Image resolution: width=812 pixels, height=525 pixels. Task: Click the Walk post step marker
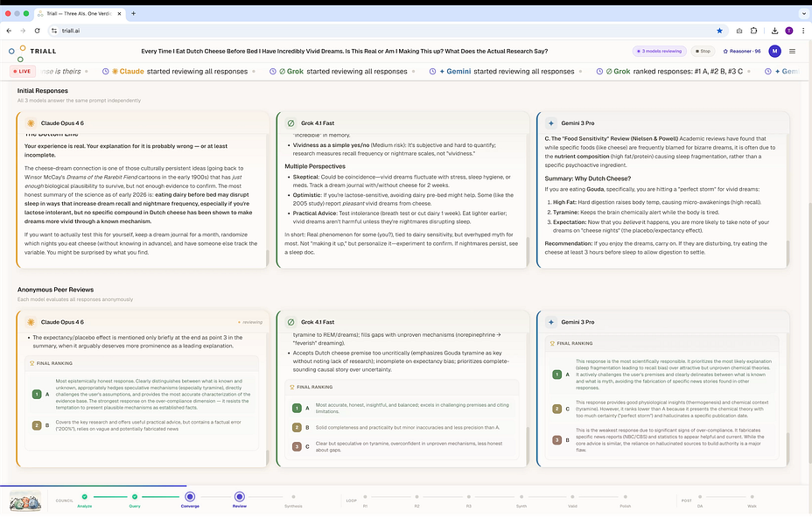point(752,497)
